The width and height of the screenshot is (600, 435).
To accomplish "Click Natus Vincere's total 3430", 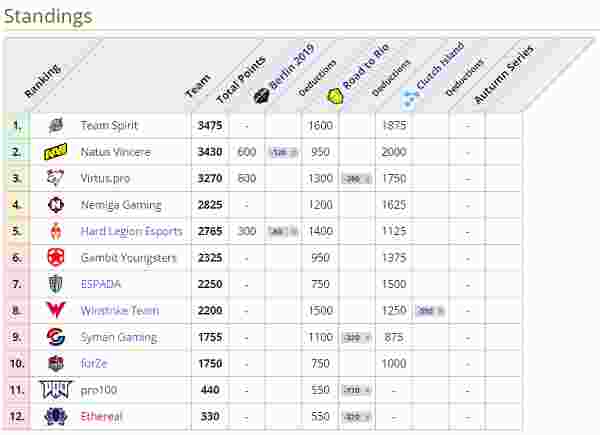I will (x=210, y=152).
